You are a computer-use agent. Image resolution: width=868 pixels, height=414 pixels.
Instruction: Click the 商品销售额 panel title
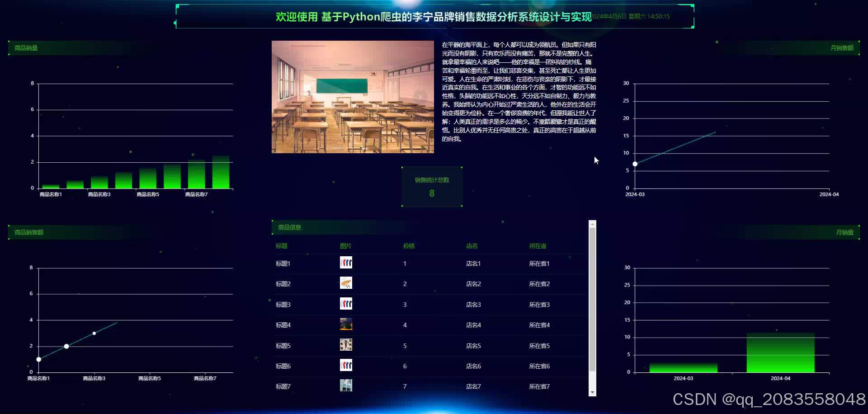coord(29,232)
